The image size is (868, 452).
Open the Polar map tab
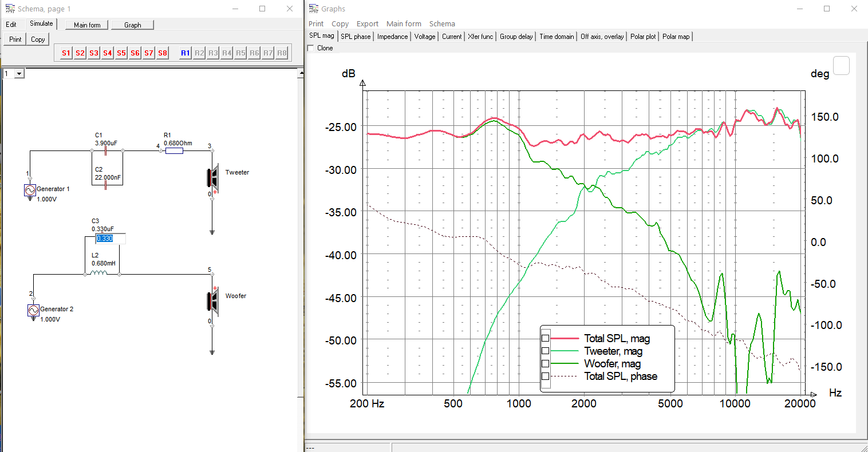click(x=676, y=37)
